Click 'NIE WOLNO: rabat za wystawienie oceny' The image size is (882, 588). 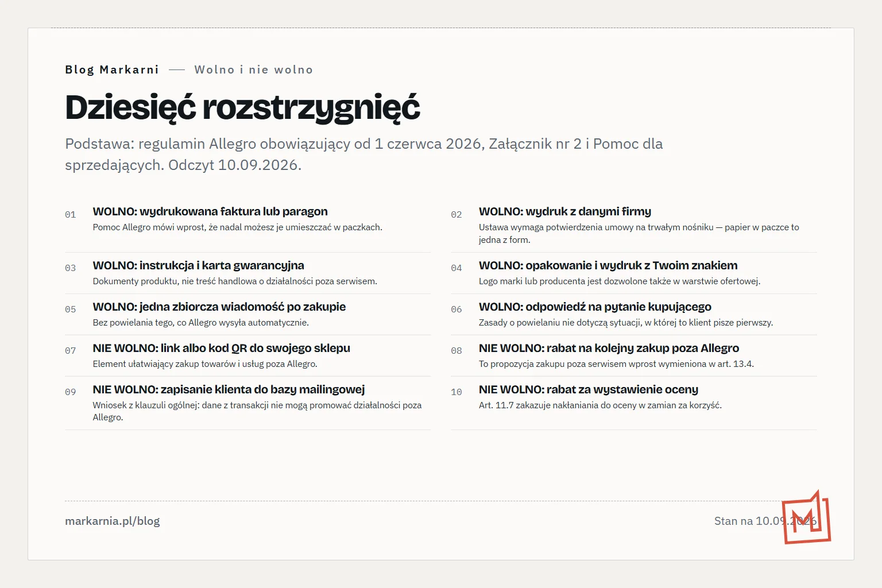point(589,389)
